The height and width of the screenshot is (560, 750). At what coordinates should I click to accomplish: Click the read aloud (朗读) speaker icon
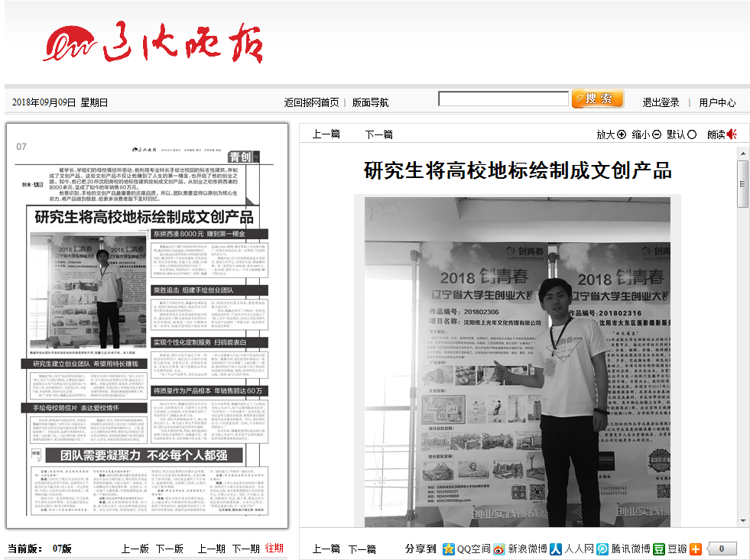[x=732, y=134]
